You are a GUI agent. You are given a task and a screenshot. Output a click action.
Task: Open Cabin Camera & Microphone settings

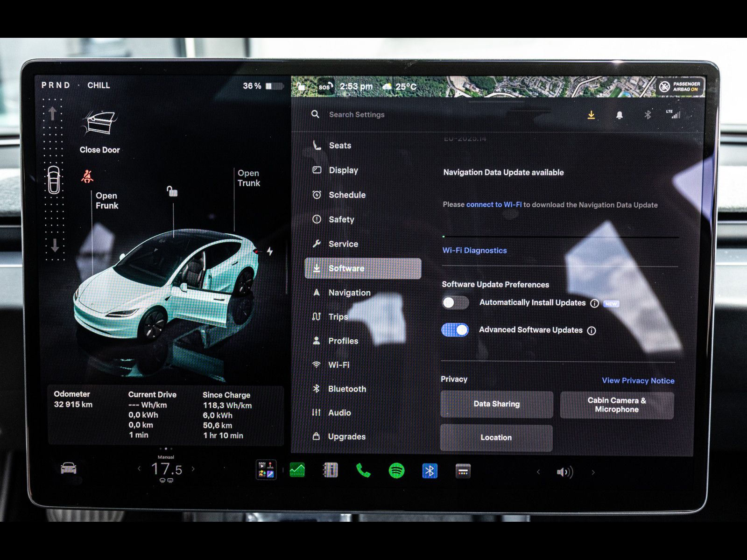pyautogui.click(x=617, y=405)
